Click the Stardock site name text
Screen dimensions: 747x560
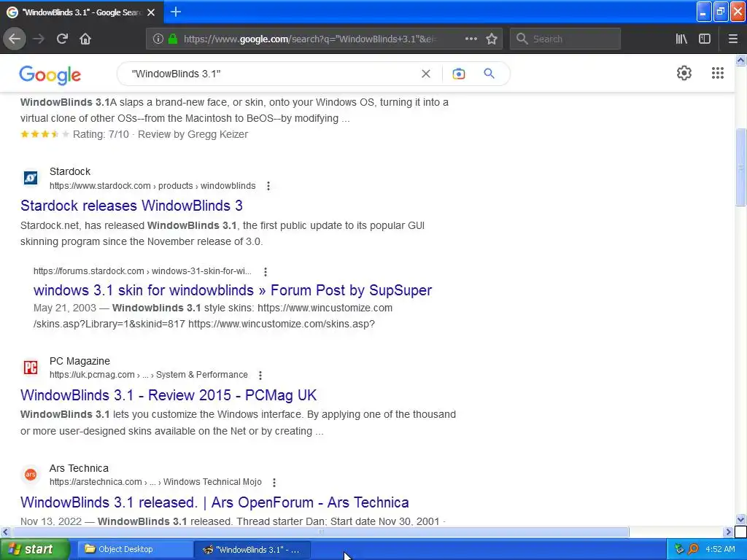pos(70,171)
